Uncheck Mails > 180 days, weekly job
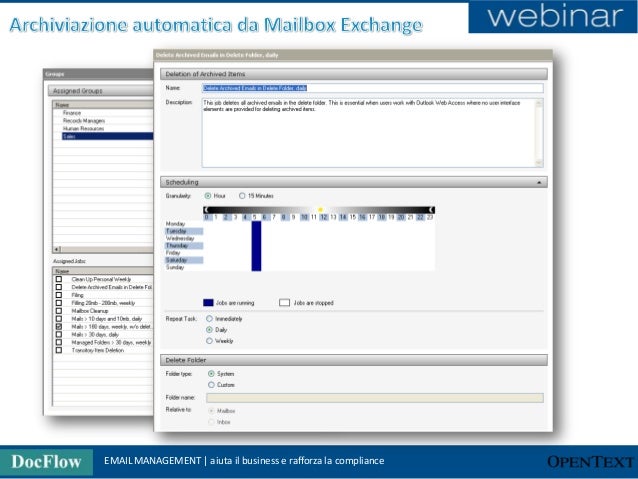The width and height of the screenshot is (638, 479). (x=59, y=326)
